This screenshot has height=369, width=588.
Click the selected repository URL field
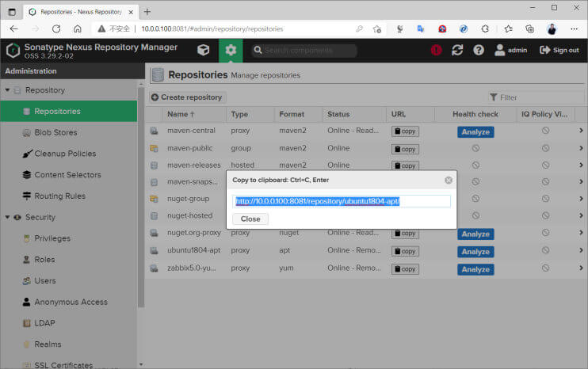tap(342, 201)
